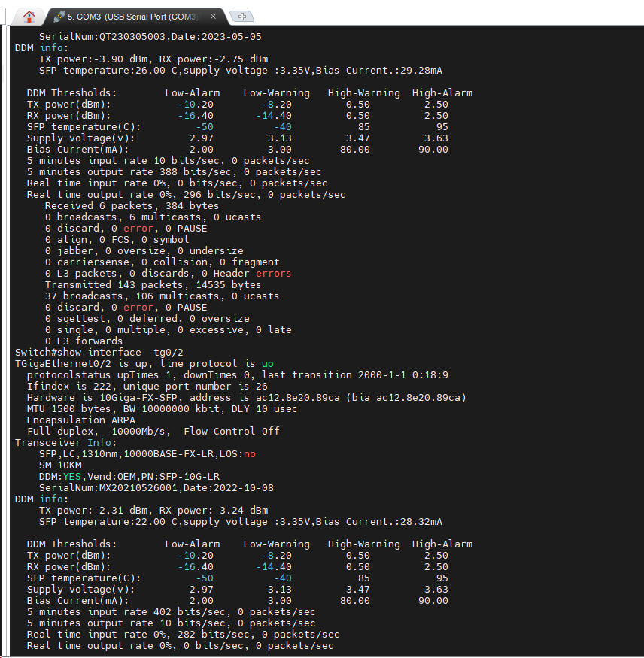
Task: Switch to the COM3 USB Serial Port tab
Action: pos(135,17)
